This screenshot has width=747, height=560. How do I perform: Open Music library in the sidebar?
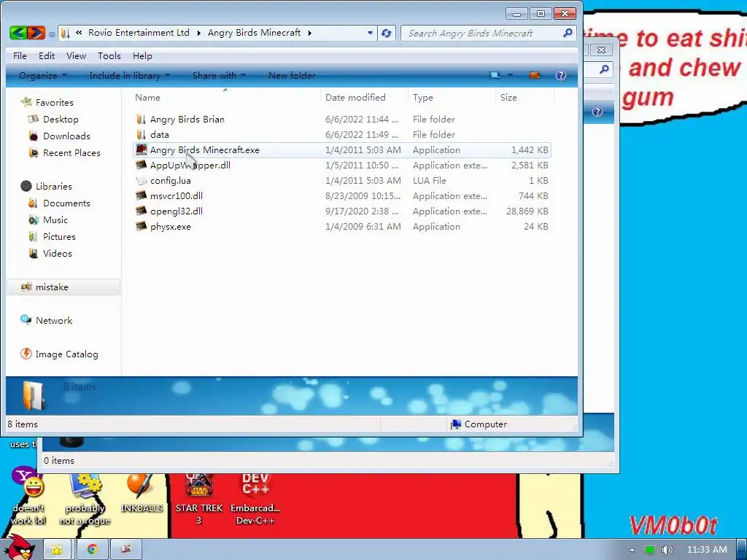click(x=48, y=219)
